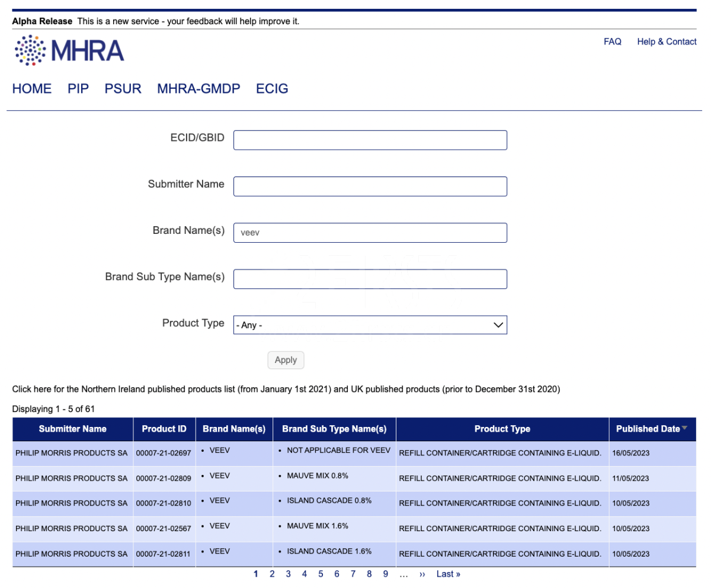Click current page number 1
Viewport: 711px width, 588px height.
[x=256, y=574]
